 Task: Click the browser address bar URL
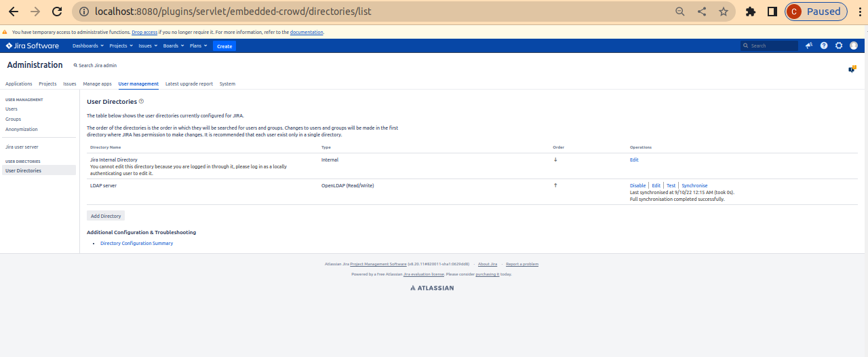pyautogui.click(x=233, y=12)
